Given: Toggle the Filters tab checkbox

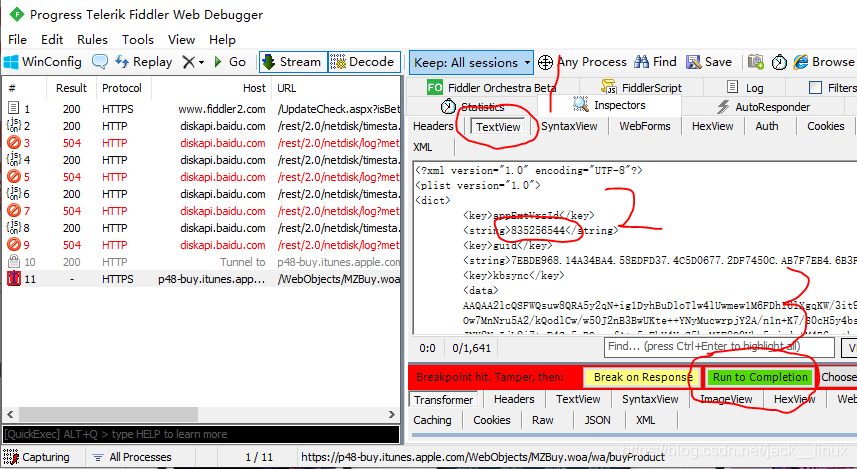Looking at the screenshot, I should tap(815, 87).
